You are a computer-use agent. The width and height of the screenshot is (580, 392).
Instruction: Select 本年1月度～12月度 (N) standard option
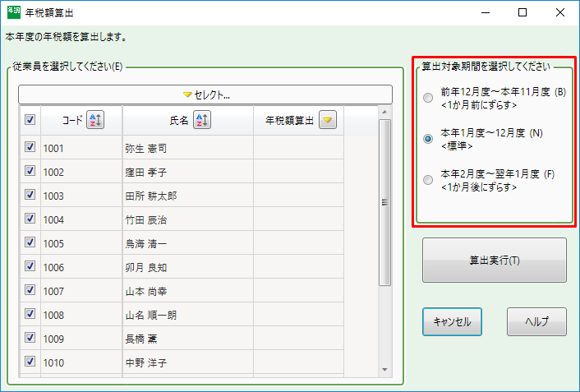click(x=427, y=139)
